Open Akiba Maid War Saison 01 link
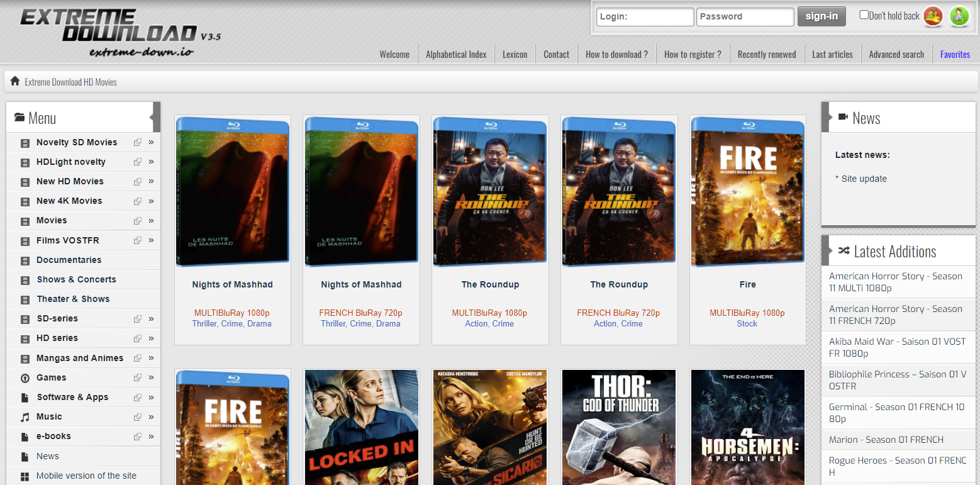980x485 pixels. (x=897, y=347)
